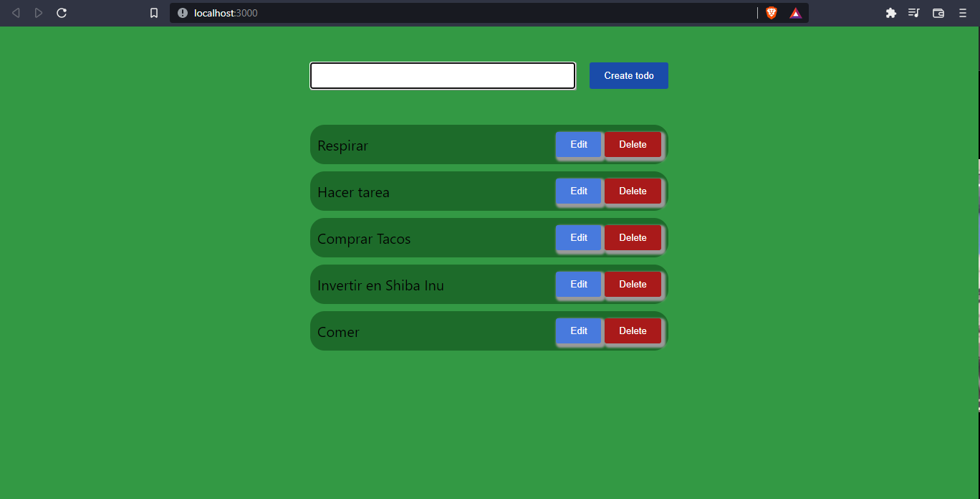980x499 pixels.
Task: Open Brave Rewards from the address bar
Action: click(795, 12)
